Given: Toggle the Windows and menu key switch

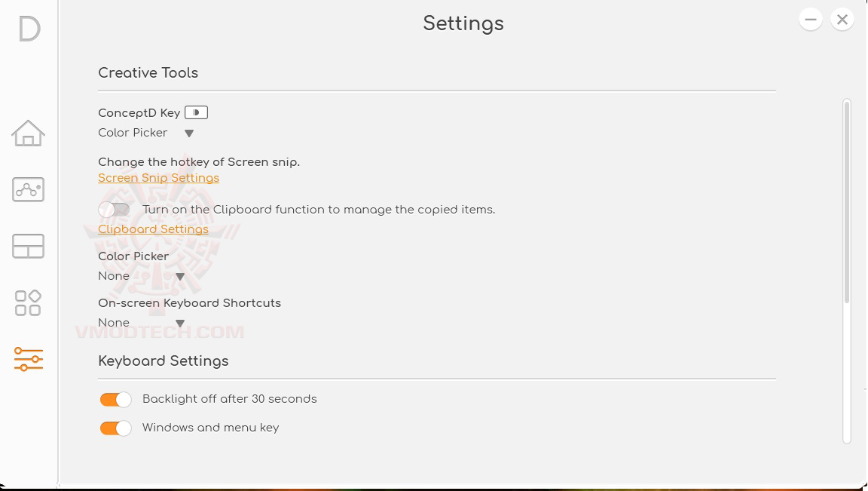Looking at the screenshot, I should coord(115,428).
